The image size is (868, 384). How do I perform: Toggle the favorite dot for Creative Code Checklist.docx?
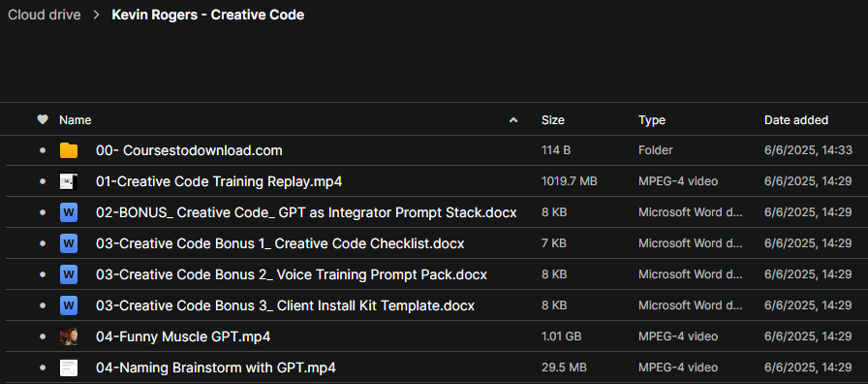pos(43,243)
